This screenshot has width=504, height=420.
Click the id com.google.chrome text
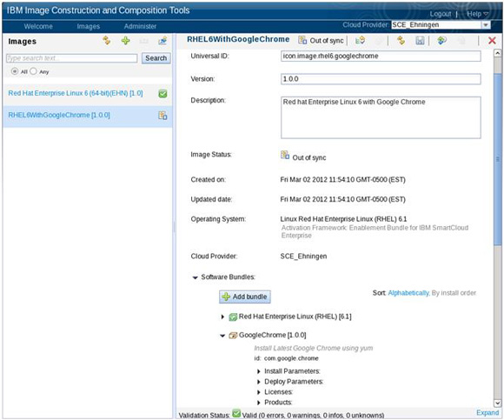click(287, 358)
